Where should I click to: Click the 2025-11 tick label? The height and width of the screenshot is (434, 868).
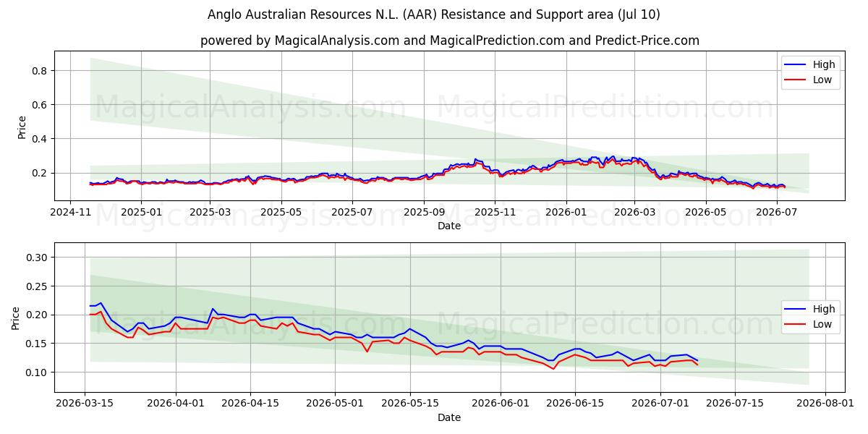495,212
